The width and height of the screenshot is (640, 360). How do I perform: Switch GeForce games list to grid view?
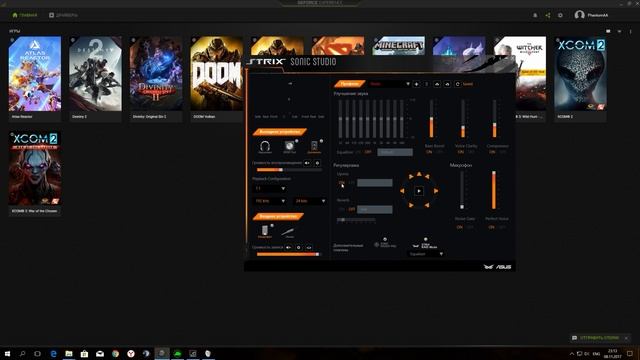[x=608, y=31]
